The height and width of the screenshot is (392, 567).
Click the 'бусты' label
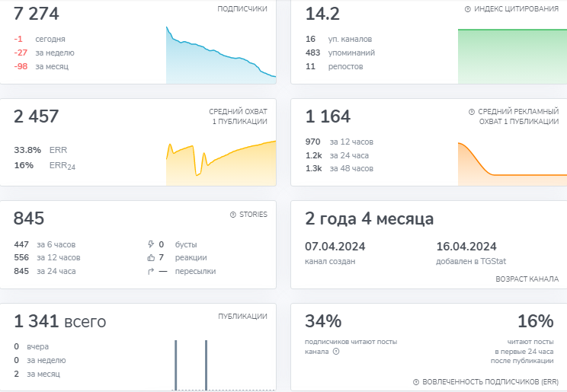(186, 244)
